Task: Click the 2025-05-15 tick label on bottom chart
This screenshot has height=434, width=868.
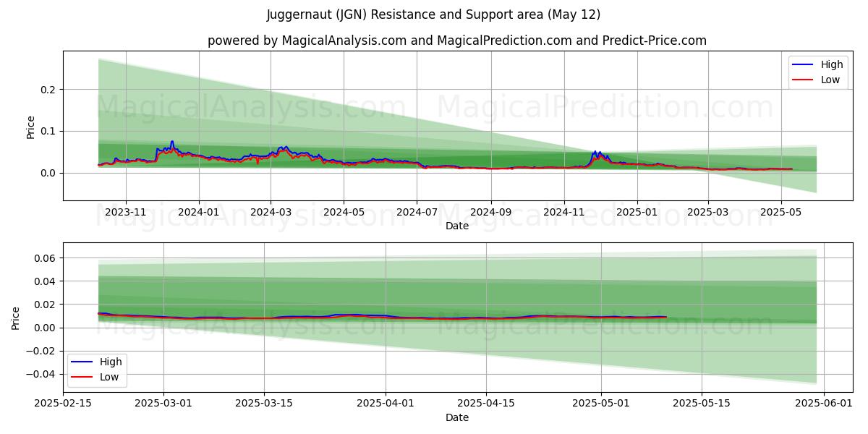Action: pyautogui.click(x=702, y=404)
